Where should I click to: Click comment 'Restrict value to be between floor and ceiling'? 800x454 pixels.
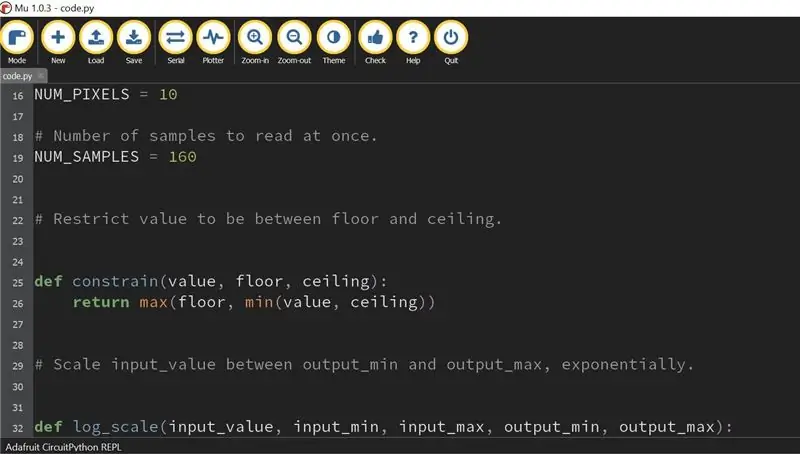point(268,219)
